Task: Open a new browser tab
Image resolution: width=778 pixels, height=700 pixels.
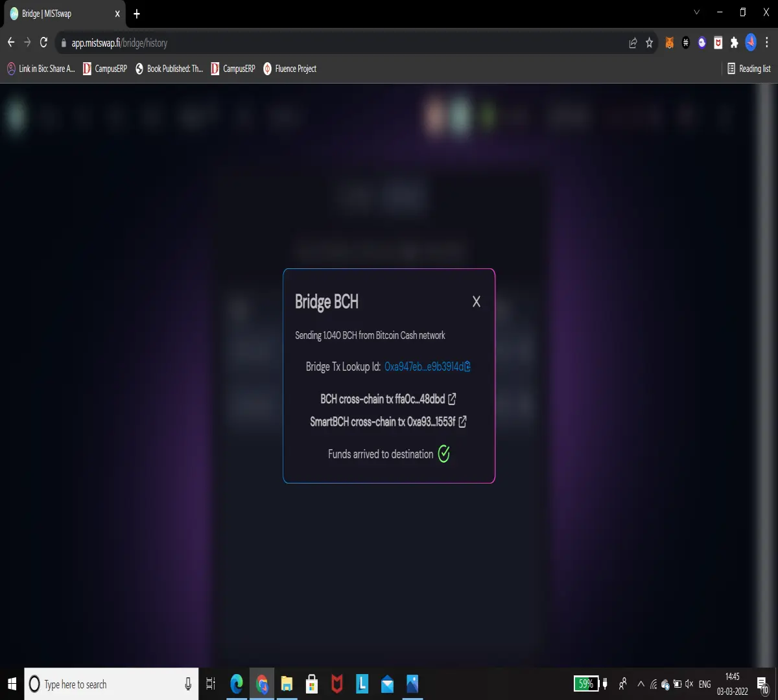Action: click(x=137, y=14)
